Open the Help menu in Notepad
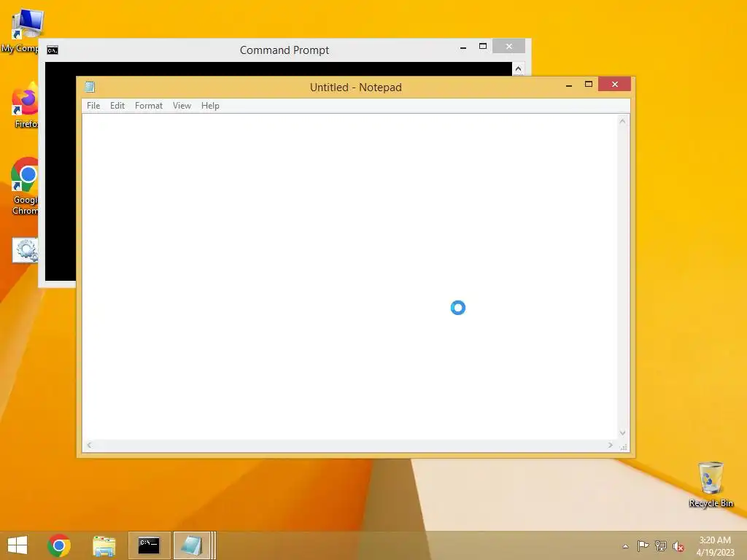Viewport: 747px width, 560px height. [x=210, y=106]
